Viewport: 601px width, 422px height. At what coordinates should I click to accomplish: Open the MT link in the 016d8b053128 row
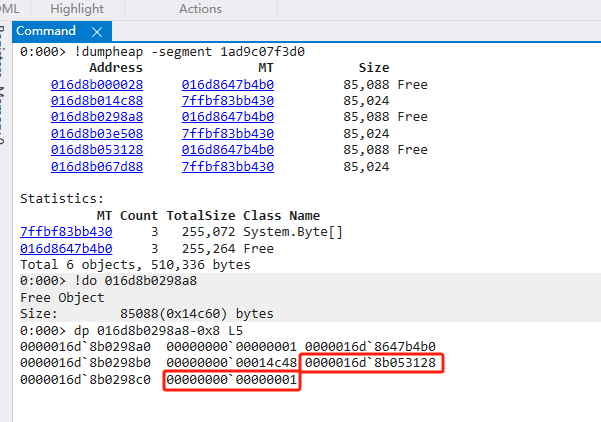coord(227,150)
